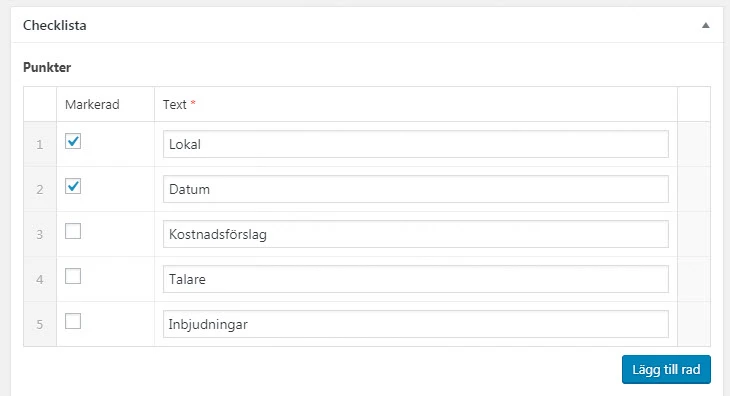Screen dimensions: 730x396
Task: Click the Lägg till rad button
Action: (x=666, y=369)
